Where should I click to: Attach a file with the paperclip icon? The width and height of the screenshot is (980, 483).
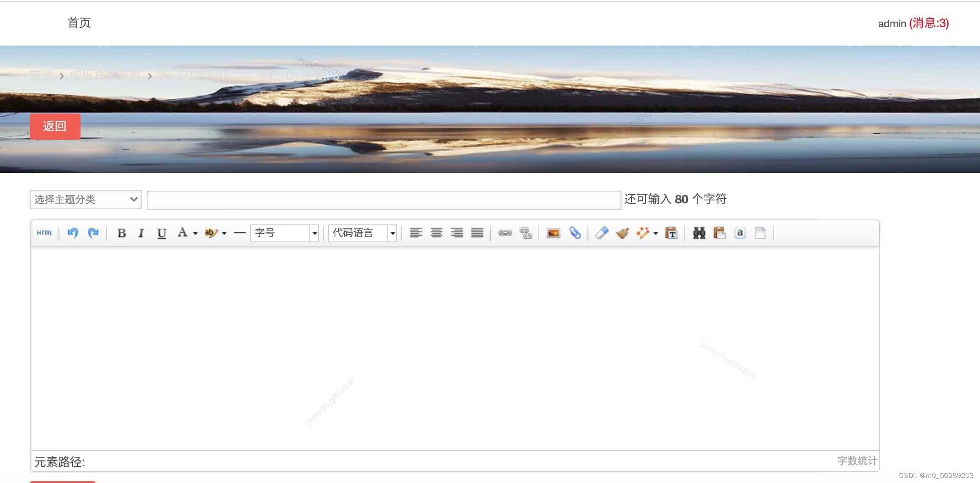pos(575,233)
